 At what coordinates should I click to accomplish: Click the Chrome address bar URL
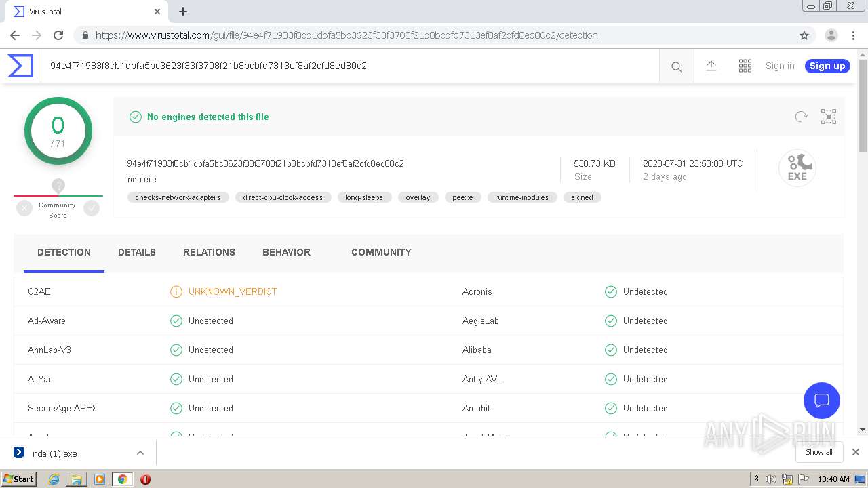[x=347, y=35]
